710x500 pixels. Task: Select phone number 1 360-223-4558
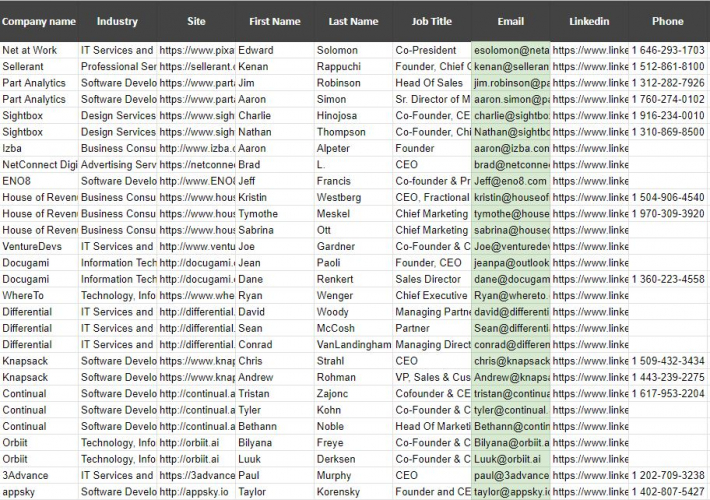pyautogui.click(x=668, y=279)
